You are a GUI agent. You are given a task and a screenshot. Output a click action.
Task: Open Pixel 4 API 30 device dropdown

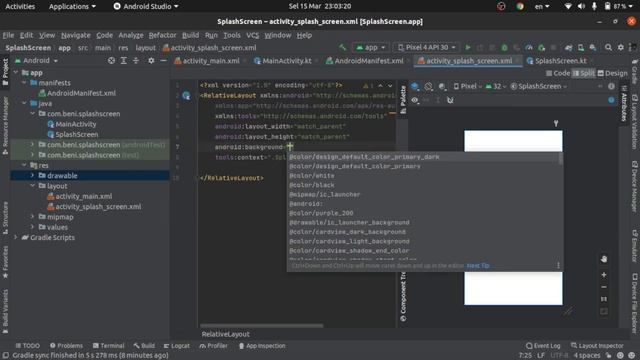pos(427,47)
